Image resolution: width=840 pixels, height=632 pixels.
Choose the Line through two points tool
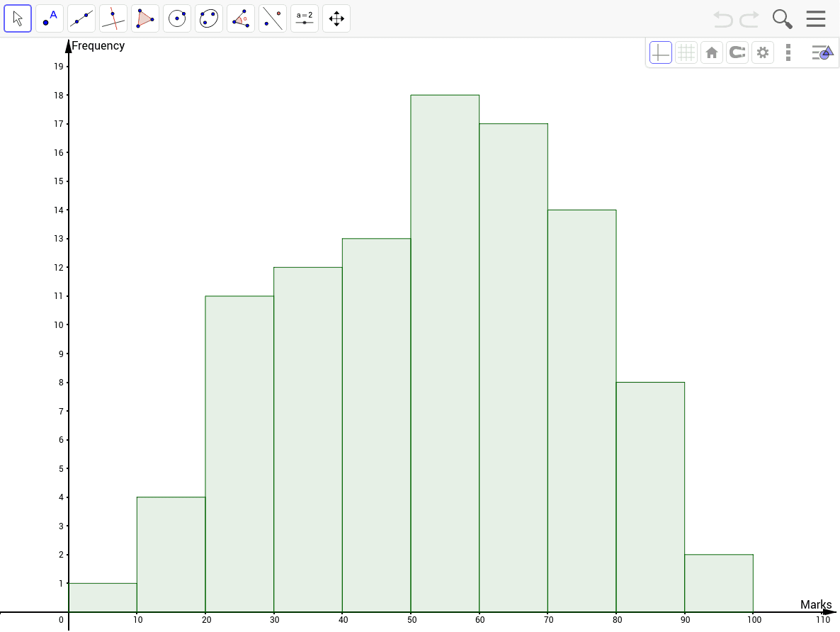[81, 18]
